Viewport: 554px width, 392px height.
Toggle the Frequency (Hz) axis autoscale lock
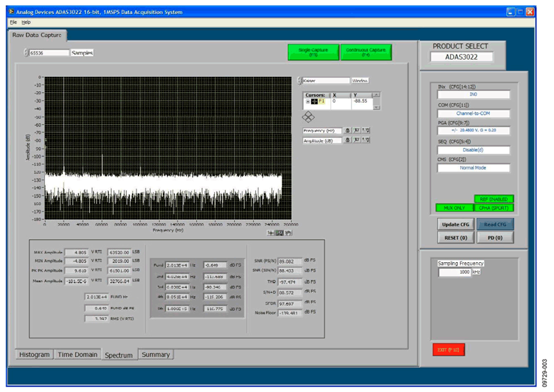point(347,130)
